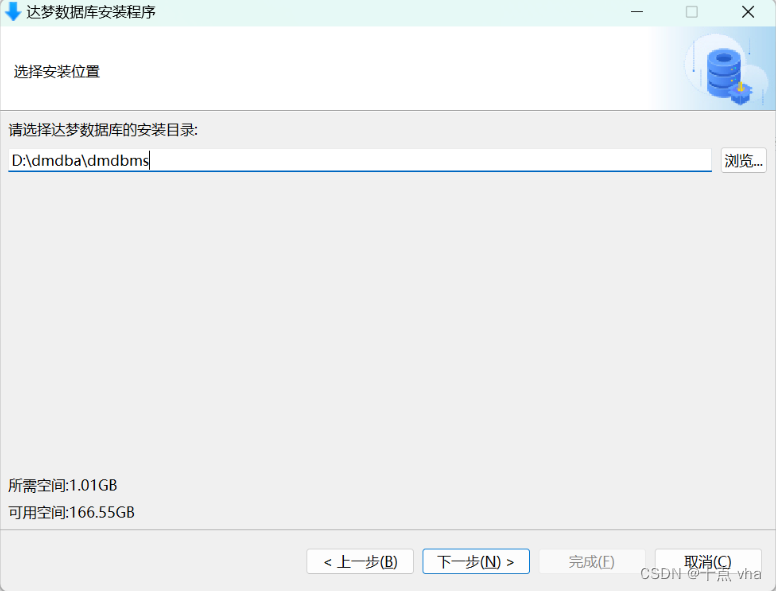776x591 pixels.
Task: Click the 选择安装位置 heading
Action: (56, 72)
